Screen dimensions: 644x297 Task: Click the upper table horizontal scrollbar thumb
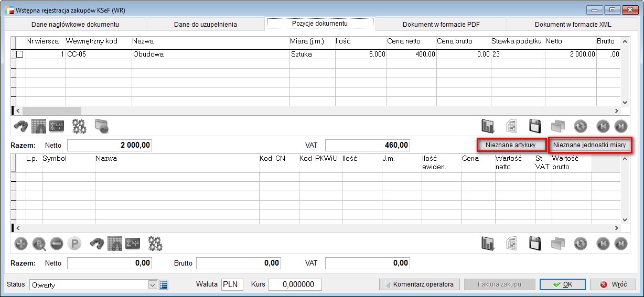(x=52, y=111)
